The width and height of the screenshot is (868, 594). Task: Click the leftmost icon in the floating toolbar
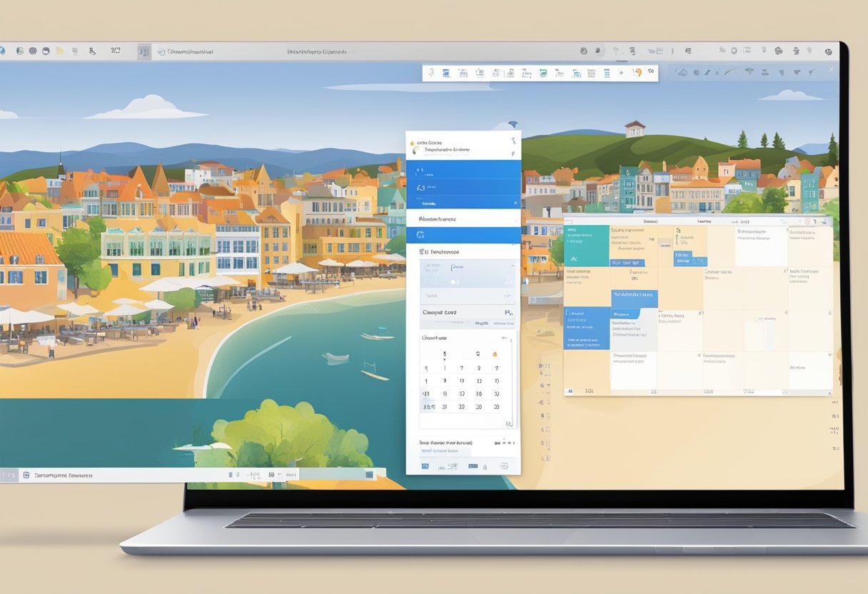(431, 73)
